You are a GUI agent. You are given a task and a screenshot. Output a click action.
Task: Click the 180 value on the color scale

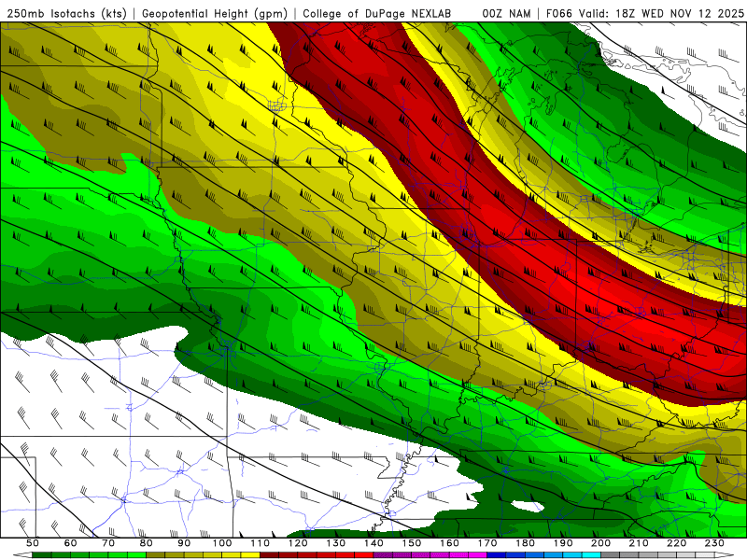pos(525,543)
